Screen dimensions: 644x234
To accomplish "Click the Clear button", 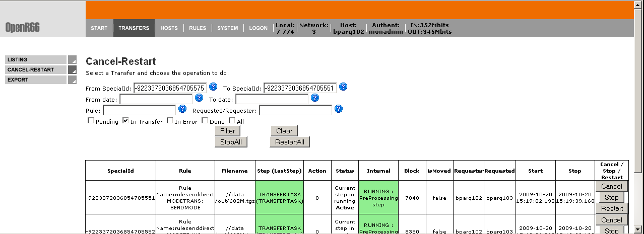I will pyautogui.click(x=284, y=131).
